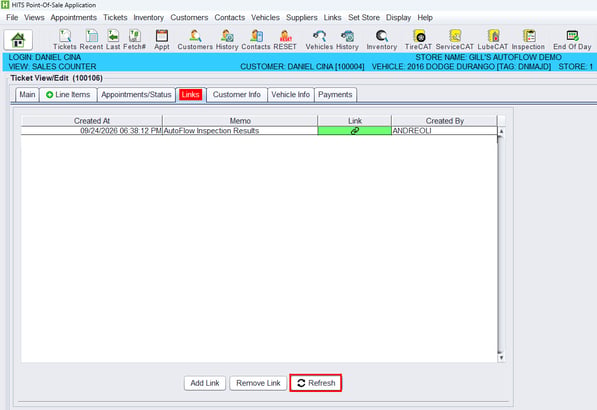Launch the LubeCAT icon
This screenshot has width=597, height=410.
click(493, 40)
